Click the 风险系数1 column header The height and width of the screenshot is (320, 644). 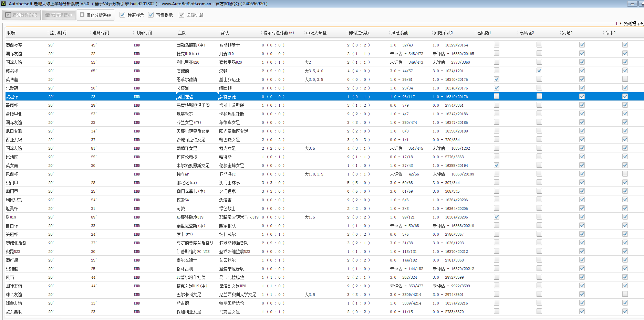pos(401,33)
